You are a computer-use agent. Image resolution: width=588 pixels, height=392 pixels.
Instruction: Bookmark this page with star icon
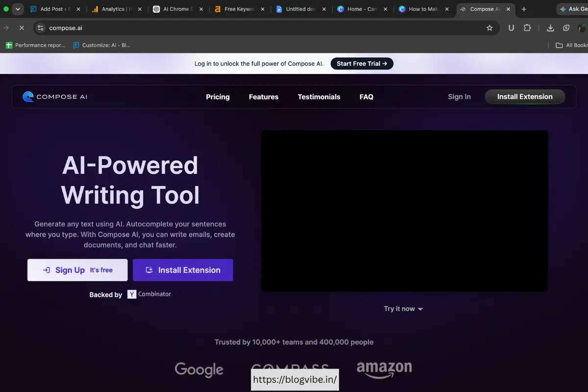[x=489, y=28]
